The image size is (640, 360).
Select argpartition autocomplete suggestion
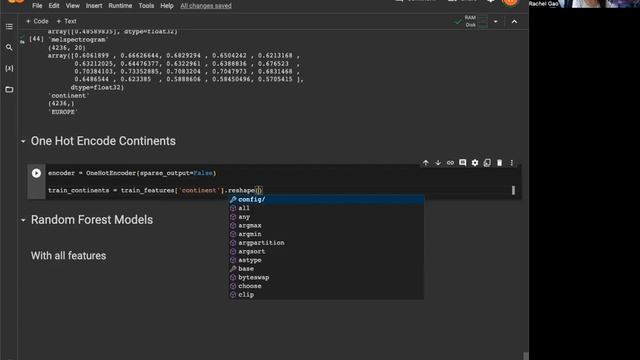[x=326, y=242]
